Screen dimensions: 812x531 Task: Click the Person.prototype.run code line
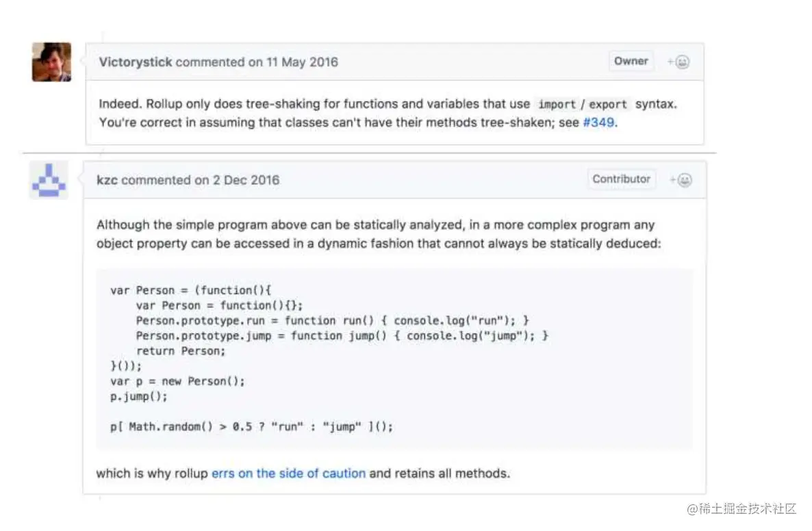[x=333, y=320]
